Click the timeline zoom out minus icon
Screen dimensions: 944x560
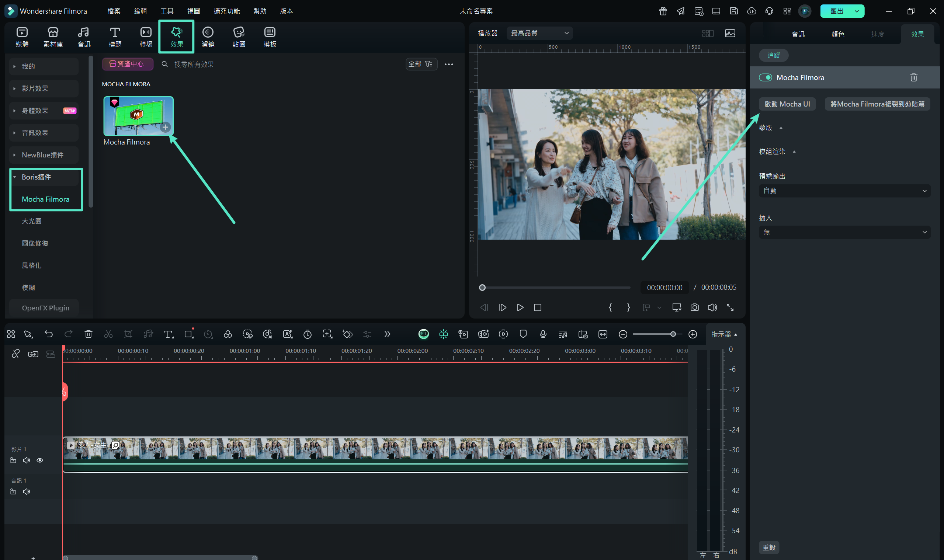coord(623,334)
